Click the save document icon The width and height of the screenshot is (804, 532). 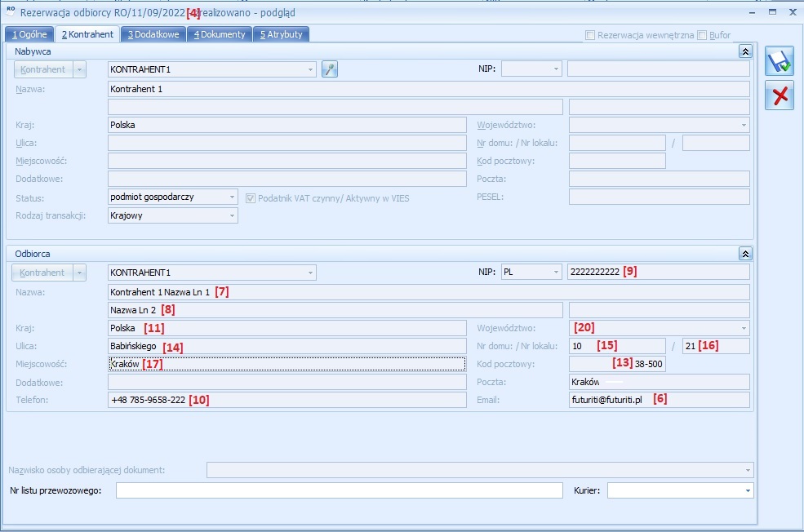779,62
